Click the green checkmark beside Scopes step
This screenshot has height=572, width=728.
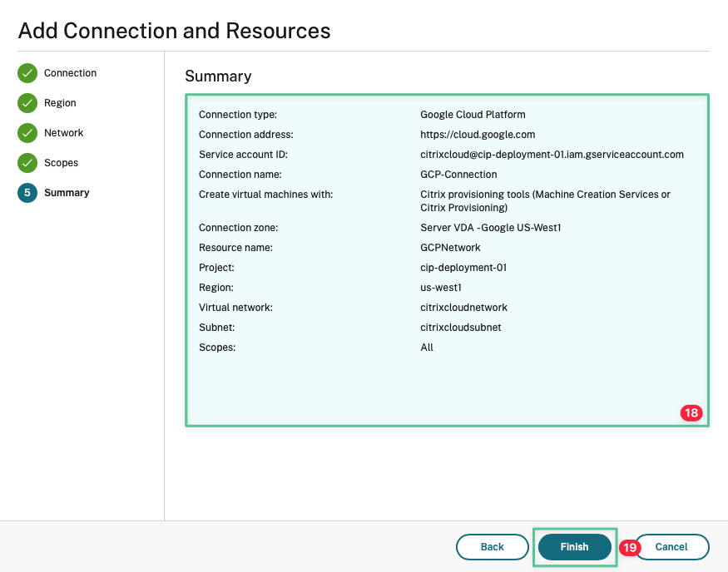point(27,163)
